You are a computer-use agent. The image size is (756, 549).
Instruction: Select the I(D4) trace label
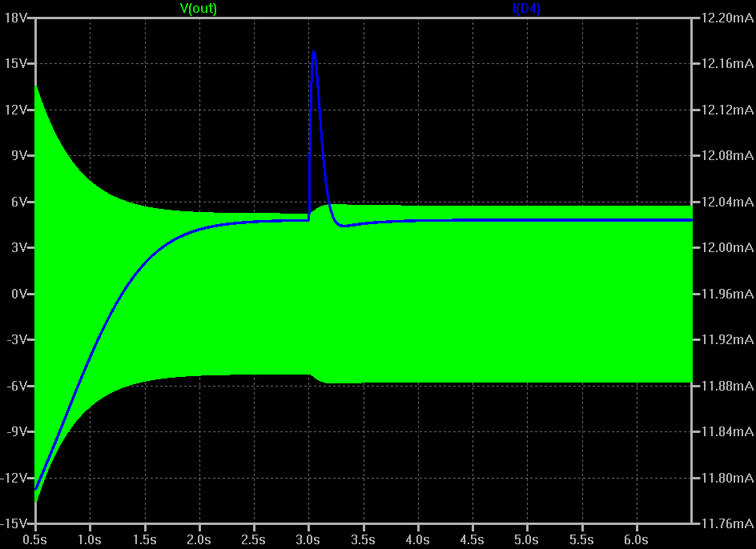tap(526, 8)
